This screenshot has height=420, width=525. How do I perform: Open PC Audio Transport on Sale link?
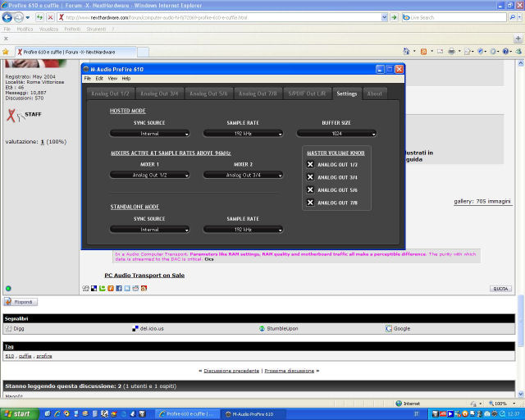coord(144,276)
